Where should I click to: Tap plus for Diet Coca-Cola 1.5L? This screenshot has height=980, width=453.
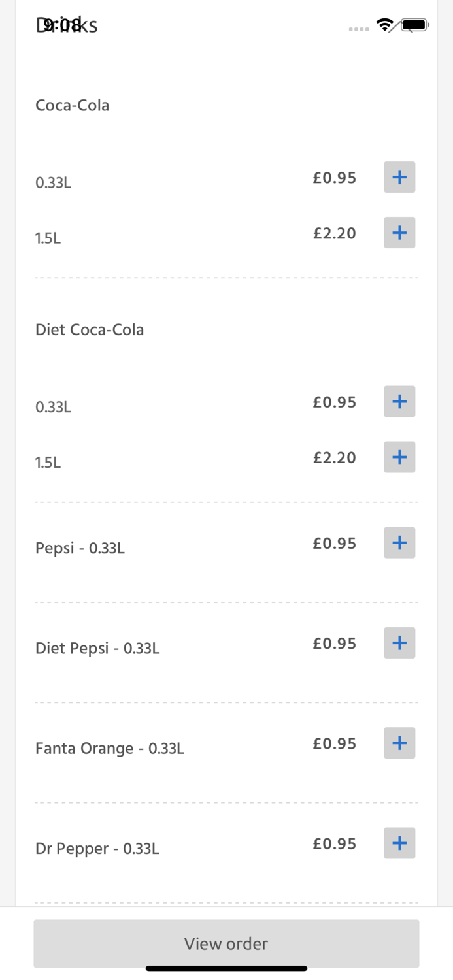(x=399, y=457)
